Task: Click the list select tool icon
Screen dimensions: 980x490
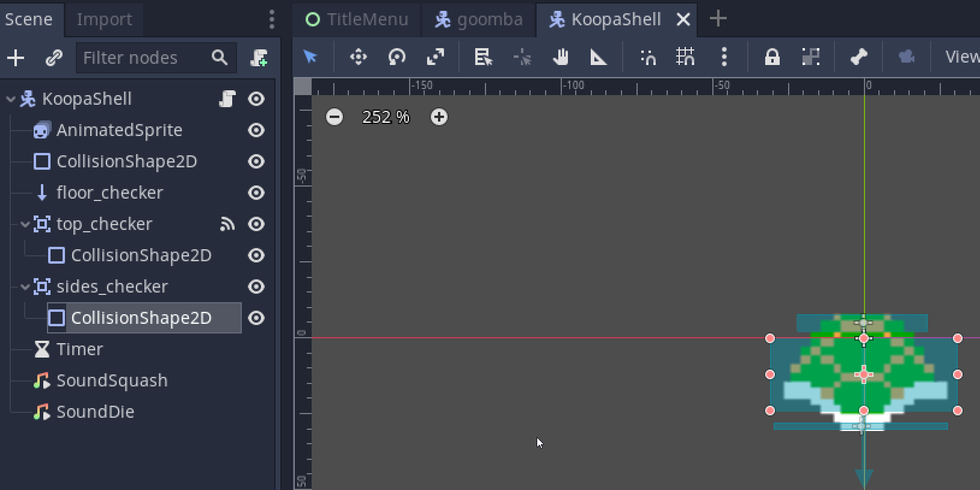Action: pyautogui.click(x=484, y=57)
